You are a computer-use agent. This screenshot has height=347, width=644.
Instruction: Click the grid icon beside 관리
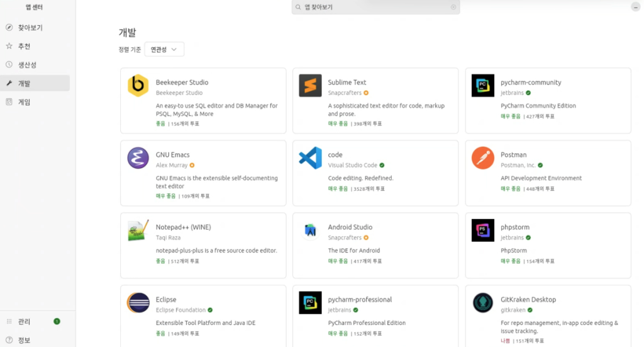pyautogui.click(x=9, y=321)
